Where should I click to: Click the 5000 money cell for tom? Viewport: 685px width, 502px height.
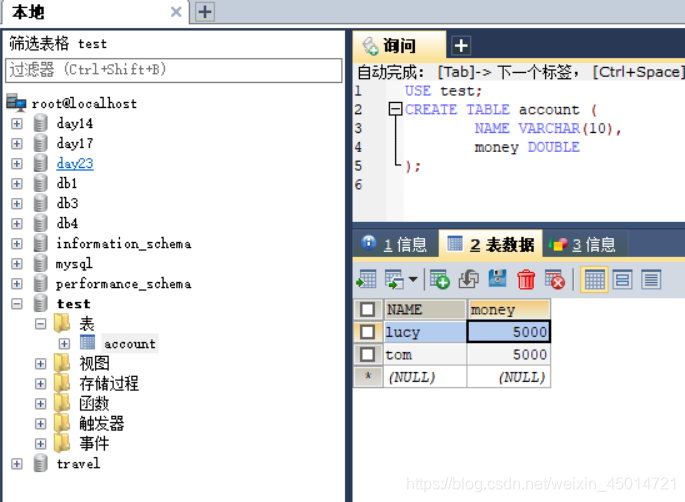(509, 354)
